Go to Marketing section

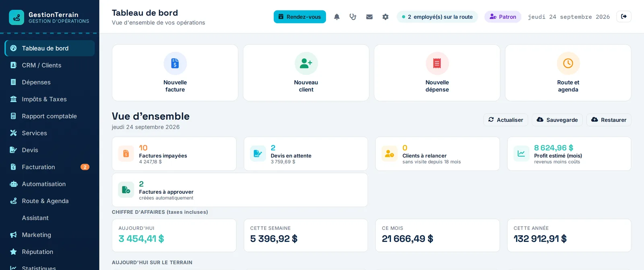[x=50, y=235]
